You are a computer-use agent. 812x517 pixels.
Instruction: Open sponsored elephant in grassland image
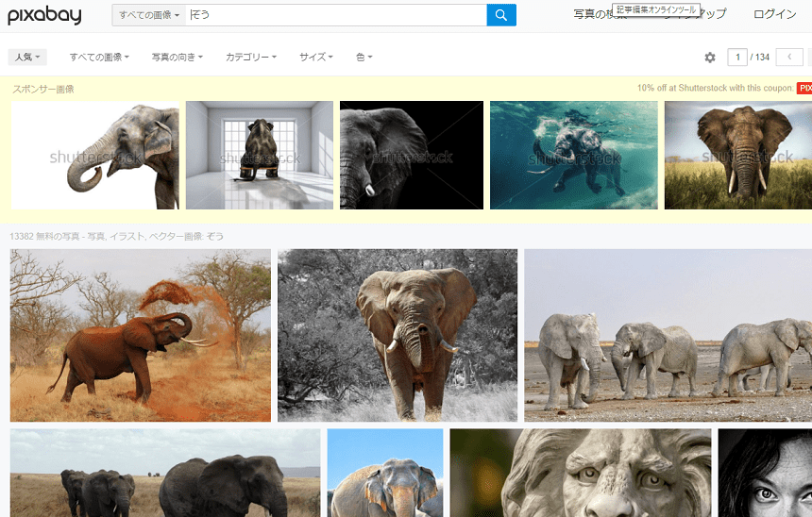[x=738, y=156]
